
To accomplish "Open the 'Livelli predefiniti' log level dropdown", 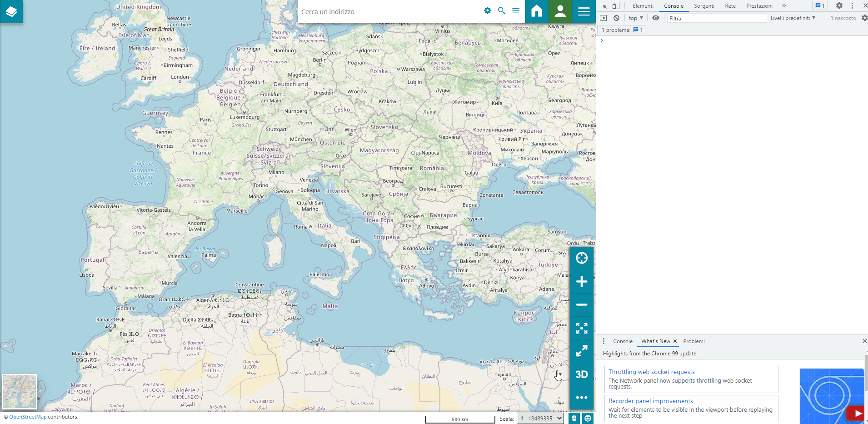I will pyautogui.click(x=793, y=18).
